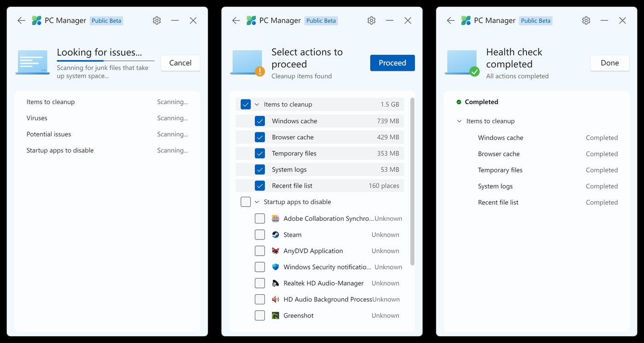Navigate back using the arrow
Image resolution: width=644 pixels, height=343 pixels.
pyautogui.click(x=236, y=20)
